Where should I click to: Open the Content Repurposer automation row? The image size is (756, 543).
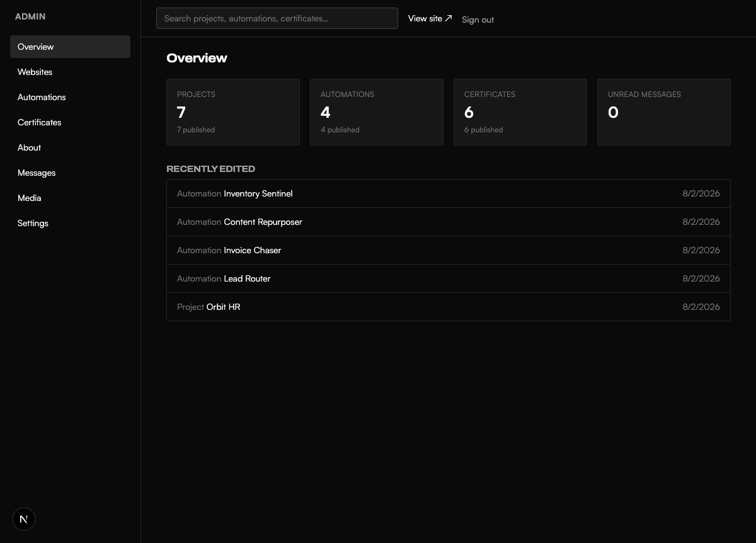(x=449, y=222)
